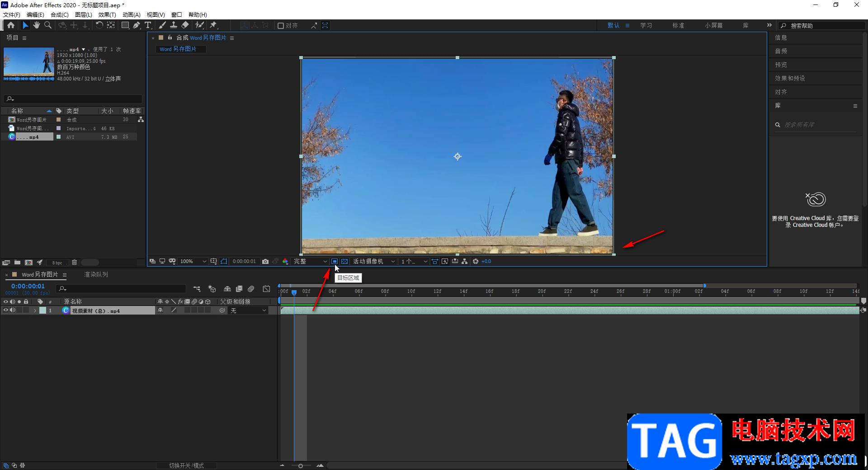Switch to the 渲染队列 tab
The width and height of the screenshot is (868, 470).
[96, 274]
